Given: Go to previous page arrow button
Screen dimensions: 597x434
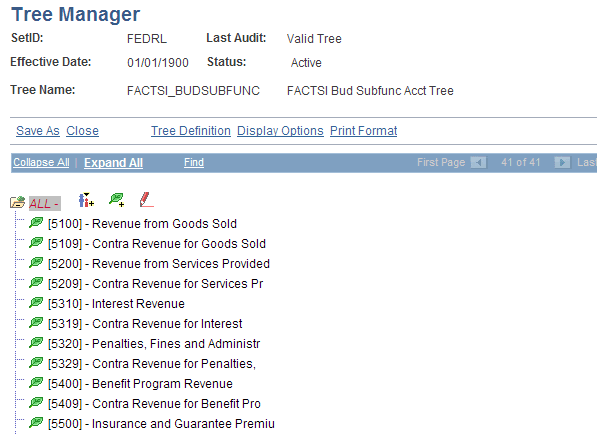Looking at the screenshot, I should pyautogui.click(x=478, y=163).
